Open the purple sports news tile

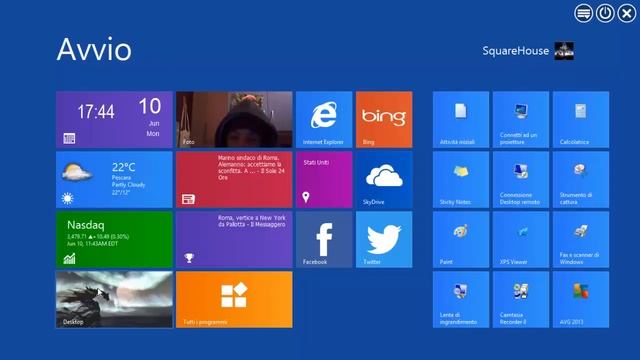click(x=234, y=240)
